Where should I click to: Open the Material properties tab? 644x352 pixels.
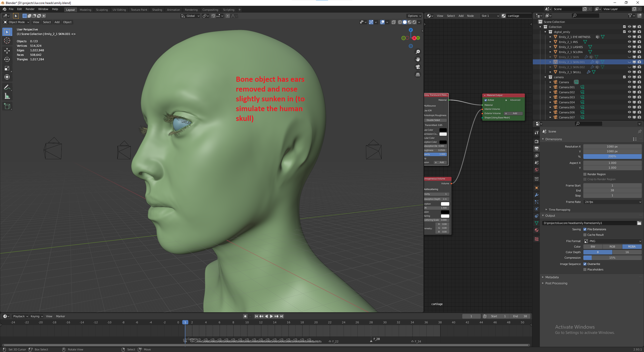pos(537,230)
